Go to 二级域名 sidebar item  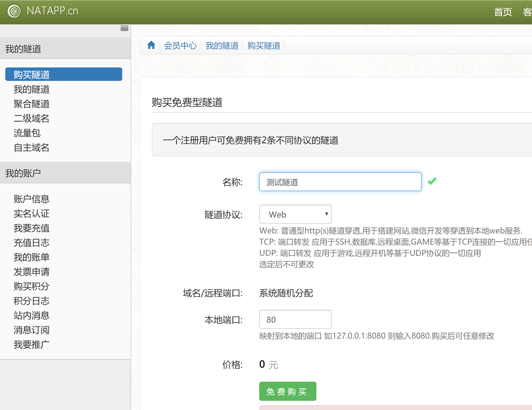tap(32, 118)
